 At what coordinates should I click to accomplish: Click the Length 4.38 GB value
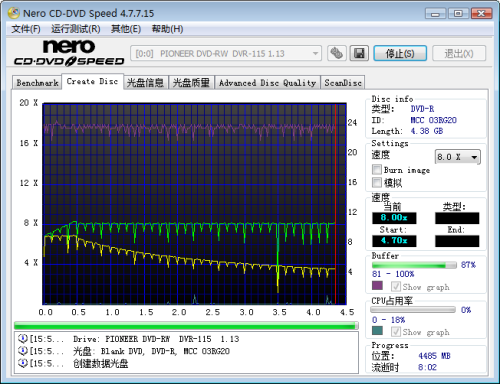pyautogui.click(x=427, y=131)
